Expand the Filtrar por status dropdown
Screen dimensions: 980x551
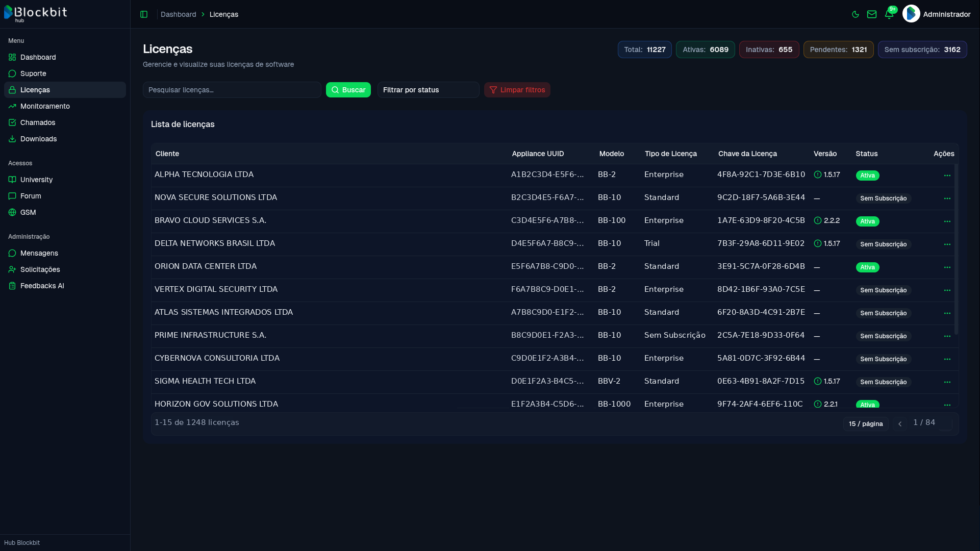pyautogui.click(x=429, y=90)
